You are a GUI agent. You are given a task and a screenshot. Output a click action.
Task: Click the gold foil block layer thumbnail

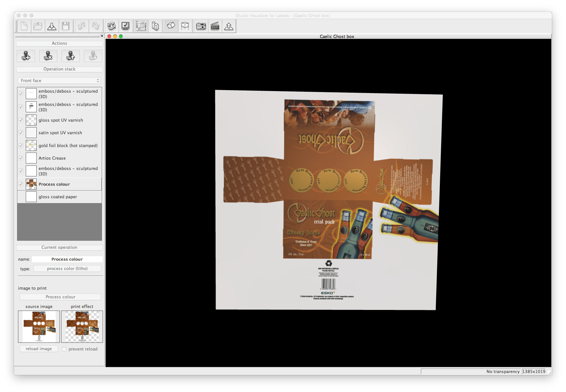(x=31, y=145)
